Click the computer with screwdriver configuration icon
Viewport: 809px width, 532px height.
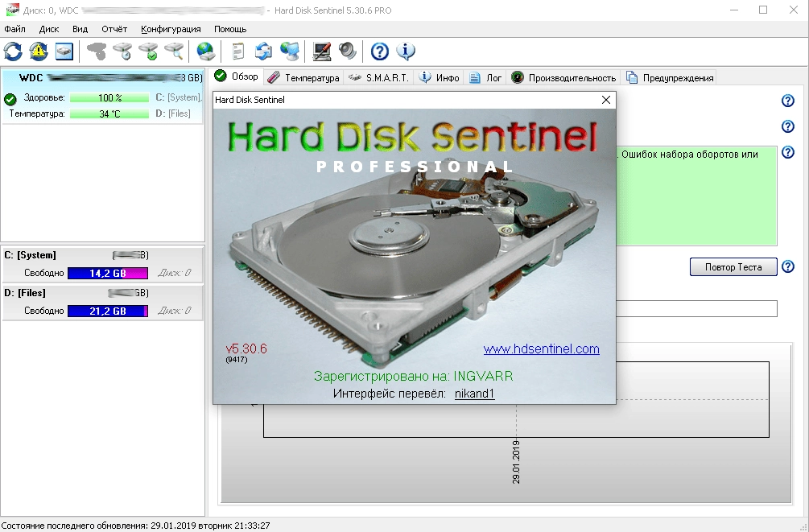322,51
